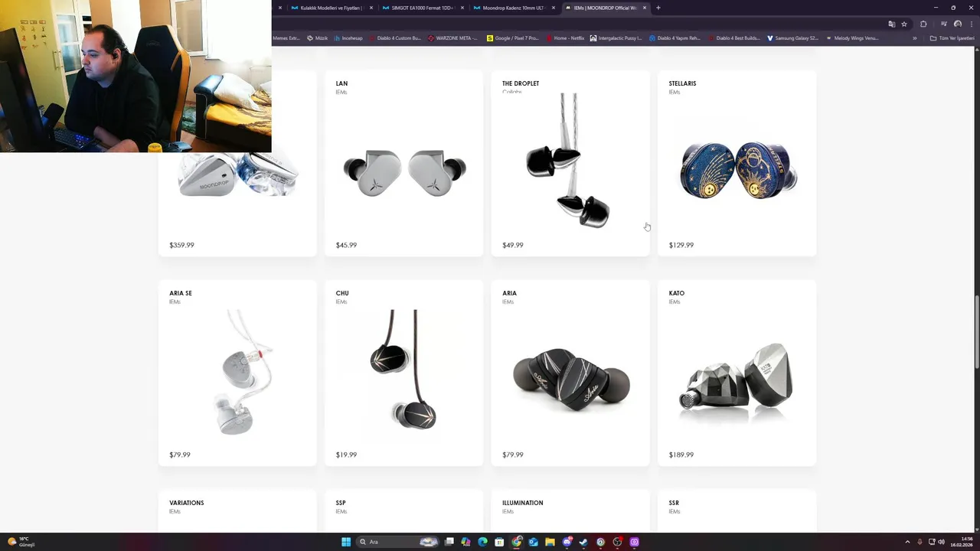Image resolution: width=980 pixels, height=551 pixels.
Task: Open the Diablo 4 Best Builds bookmark
Action: point(734,38)
